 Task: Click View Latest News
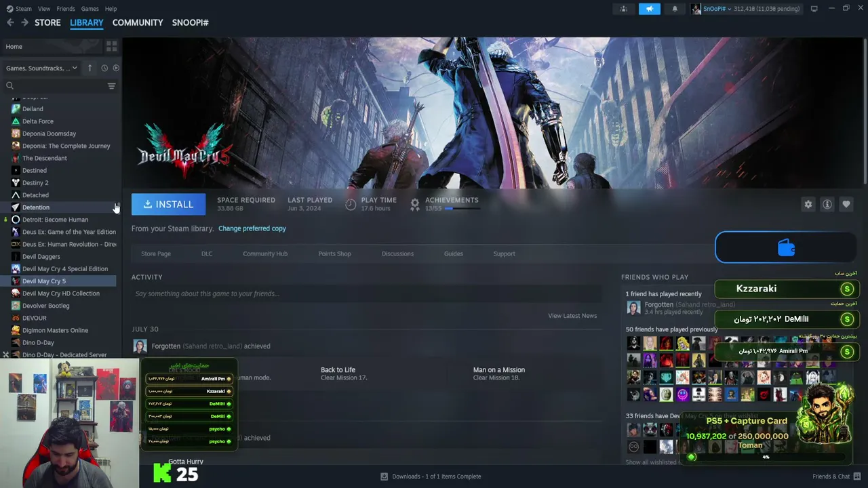point(572,316)
